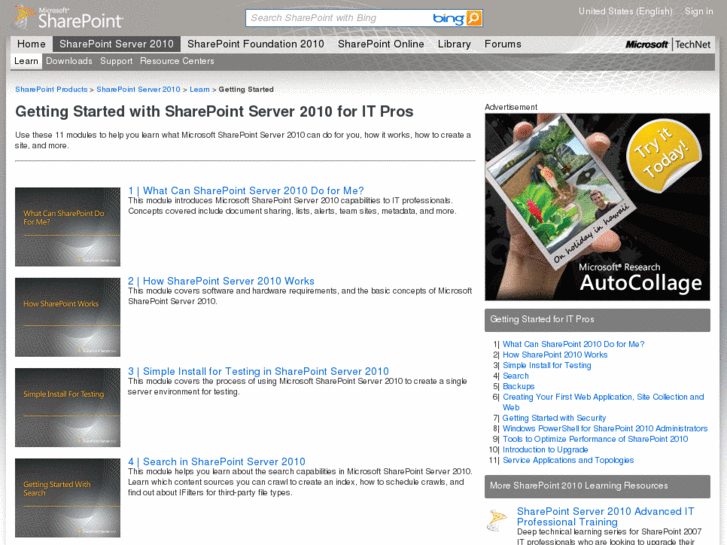Open the SharePoint Server 2010 tab
Image resolution: width=727 pixels, height=545 pixels.
coord(116,44)
